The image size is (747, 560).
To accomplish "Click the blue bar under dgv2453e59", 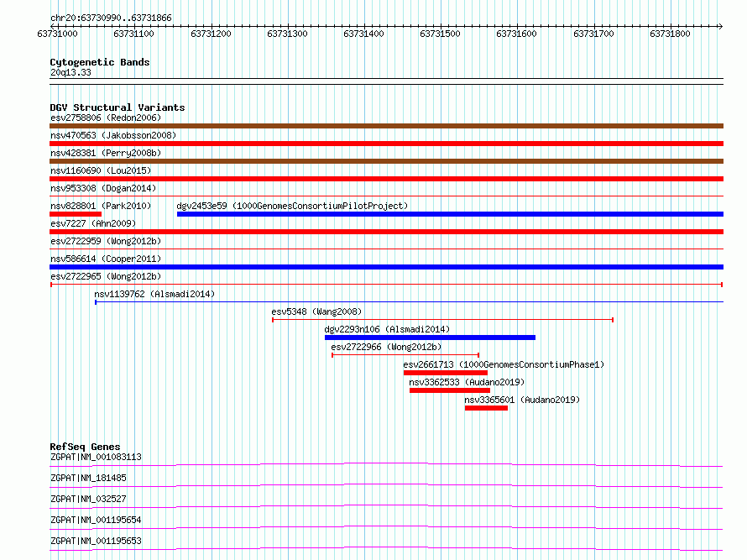I will (x=450, y=214).
